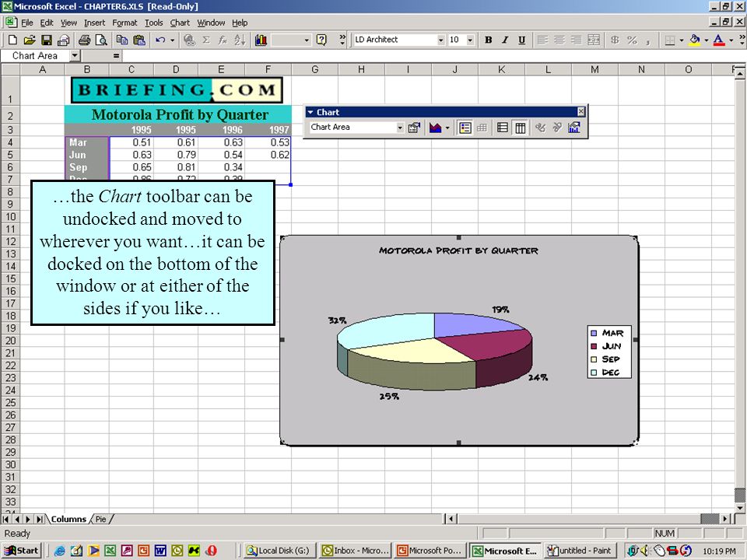The width and height of the screenshot is (747, 560).
Task: Open the File menu
Action: tap(26, 23)
